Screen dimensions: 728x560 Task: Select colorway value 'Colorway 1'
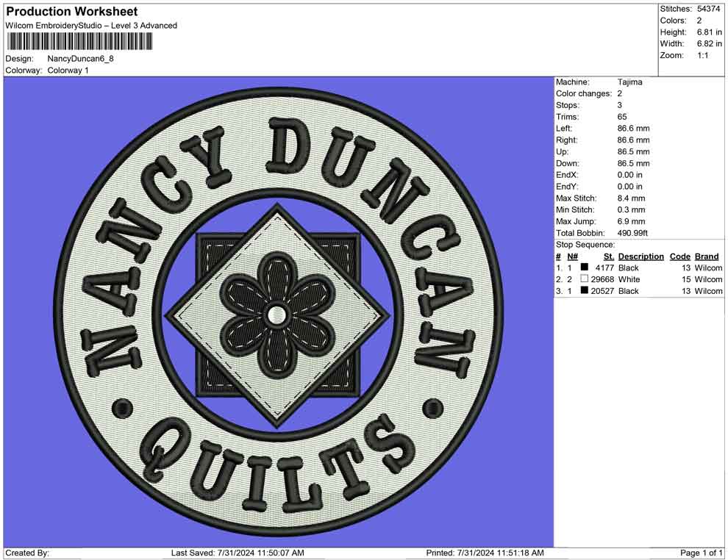[x=68, y=70]
